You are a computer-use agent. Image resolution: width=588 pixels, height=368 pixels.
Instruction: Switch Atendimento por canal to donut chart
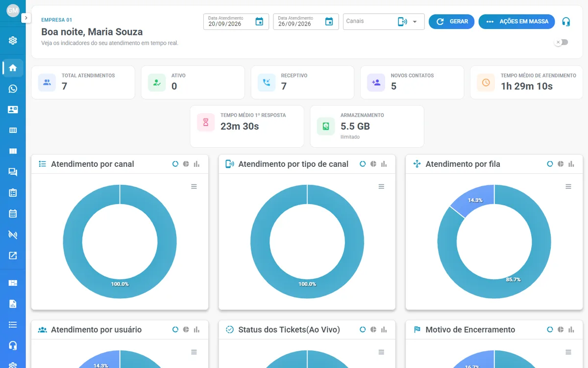click(175, 164)
